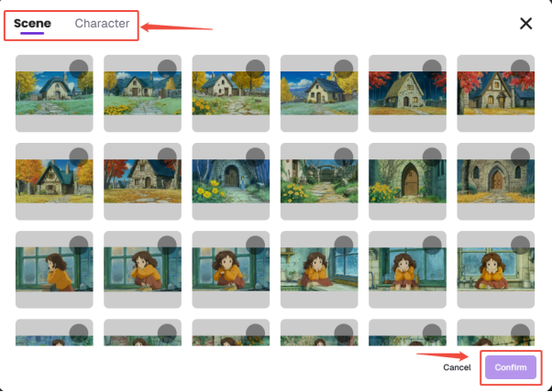Cancel the selection dialog

pyautogui.click(x=457, y=367)
